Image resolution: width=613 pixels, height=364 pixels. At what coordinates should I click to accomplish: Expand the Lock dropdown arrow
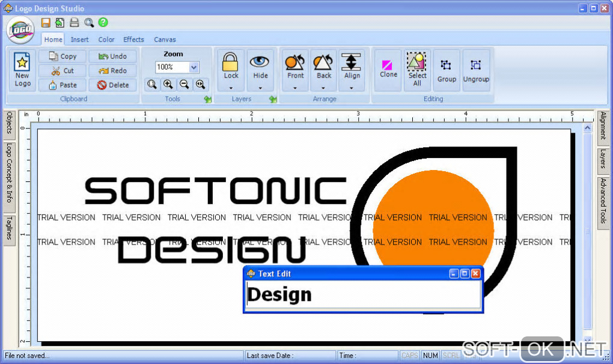[x=231, y=88]
